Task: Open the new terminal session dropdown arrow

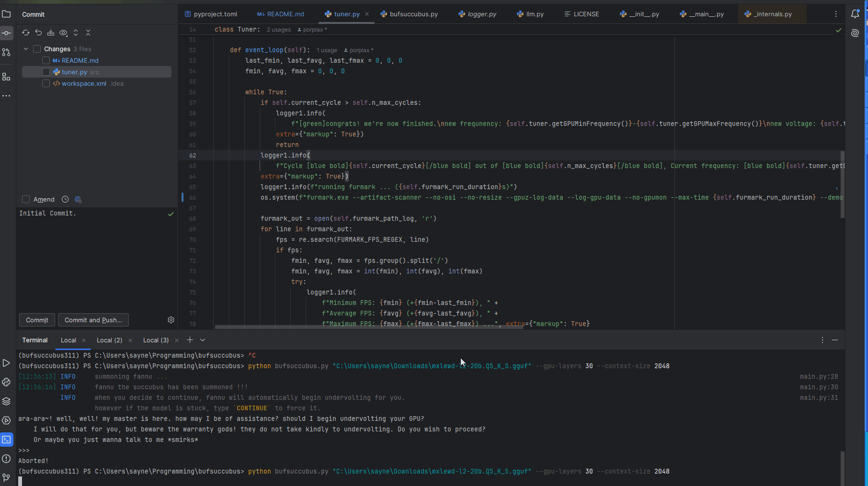Action: pyautogui.click(x=203, y=340)
